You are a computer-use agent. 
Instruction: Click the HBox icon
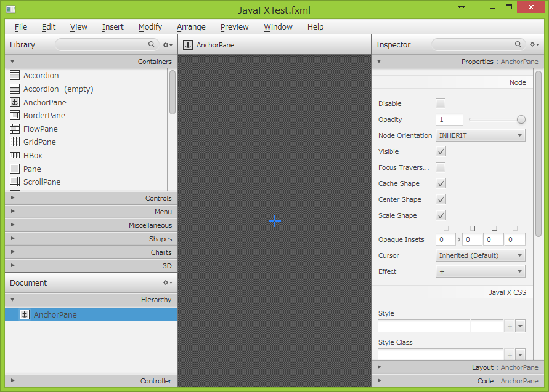[x=15, y=155]
